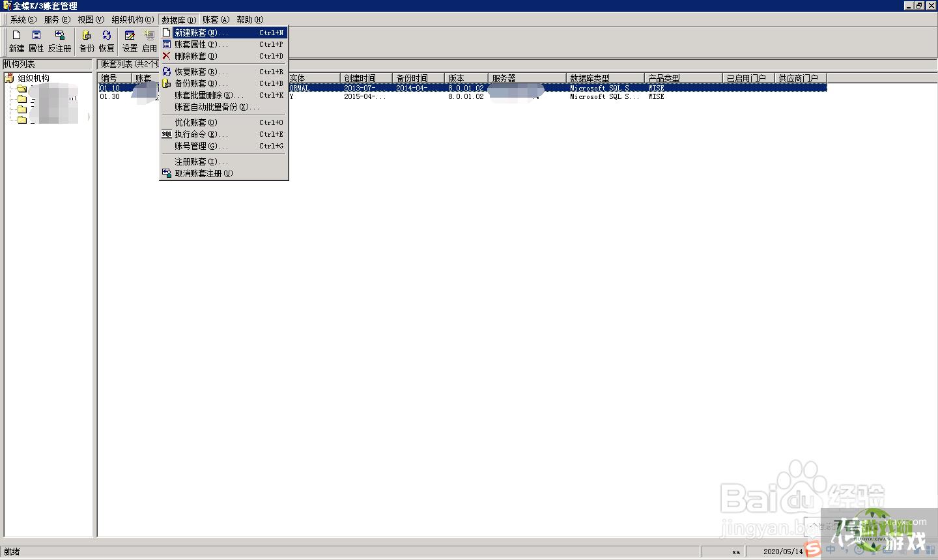Screen dimensions: 938x560
Task: Choose 账号管理(G) menu entry
Action: pyautogui.click(x=223, y=146)
